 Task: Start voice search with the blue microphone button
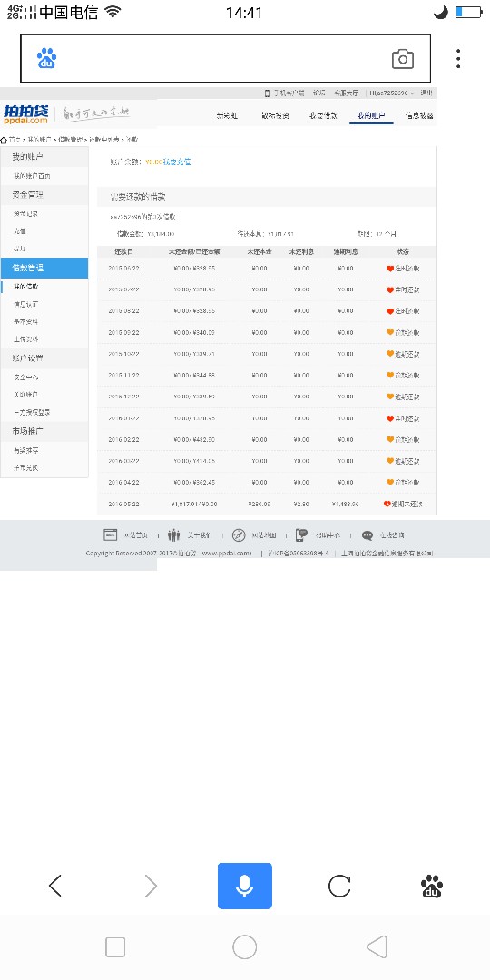tap(245, 886)
